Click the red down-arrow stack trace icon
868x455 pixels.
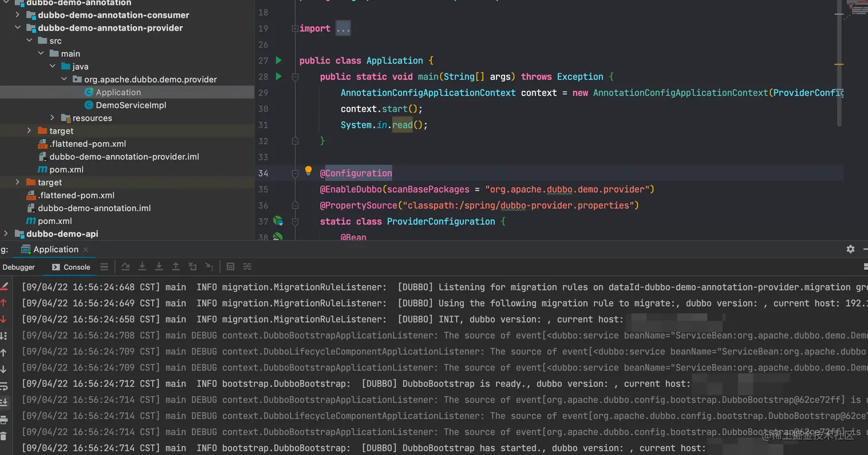click(3, 319)
